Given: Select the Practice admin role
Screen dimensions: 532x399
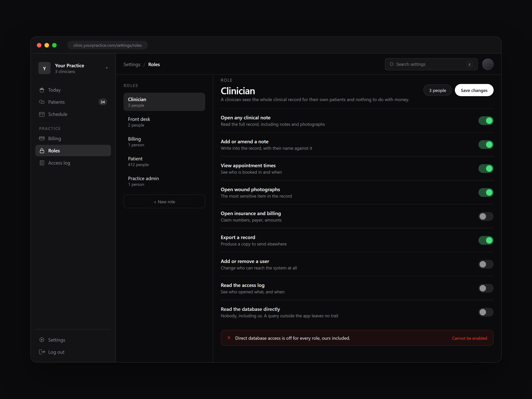Looking at the screenshot, I should [164, 181].
